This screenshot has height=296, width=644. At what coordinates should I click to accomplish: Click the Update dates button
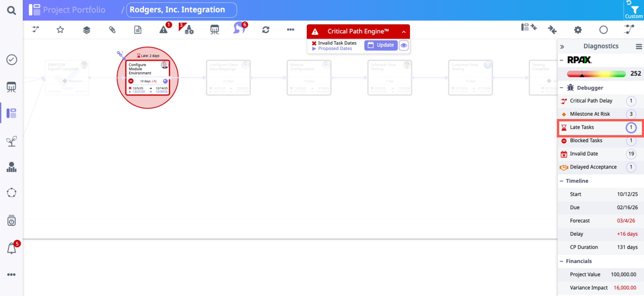click(x=381, y=45)
